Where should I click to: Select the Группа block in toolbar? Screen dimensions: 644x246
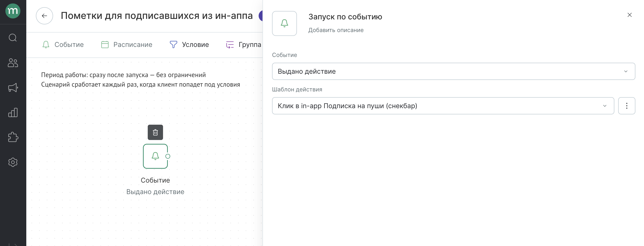pos(244,45)
